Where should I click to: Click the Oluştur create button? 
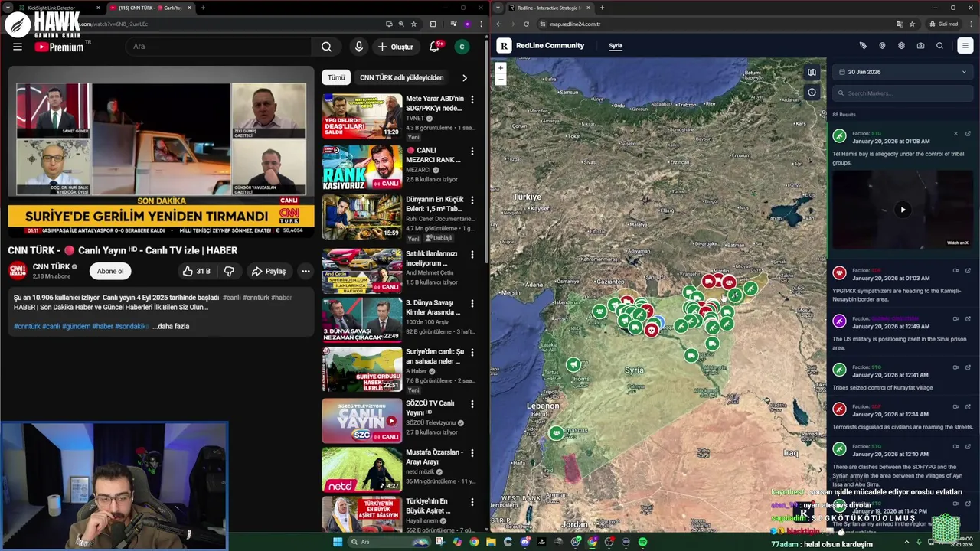coord(395,47)
